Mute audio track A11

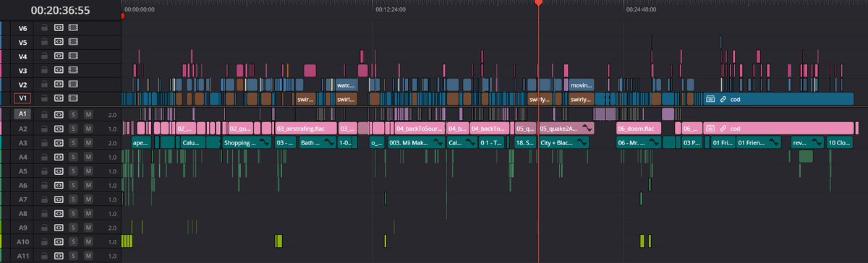coord(88,256)
